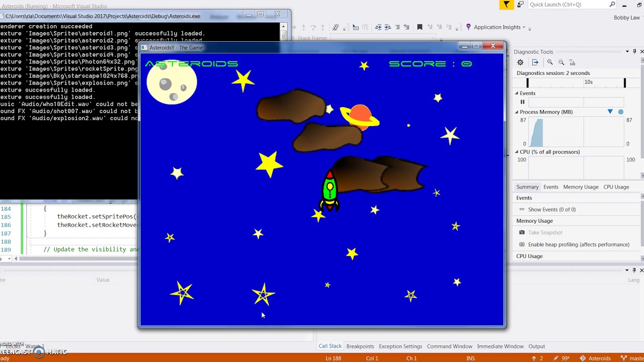Switch to the Events tab
Screen dimensions: 644x362
point(551,187)
